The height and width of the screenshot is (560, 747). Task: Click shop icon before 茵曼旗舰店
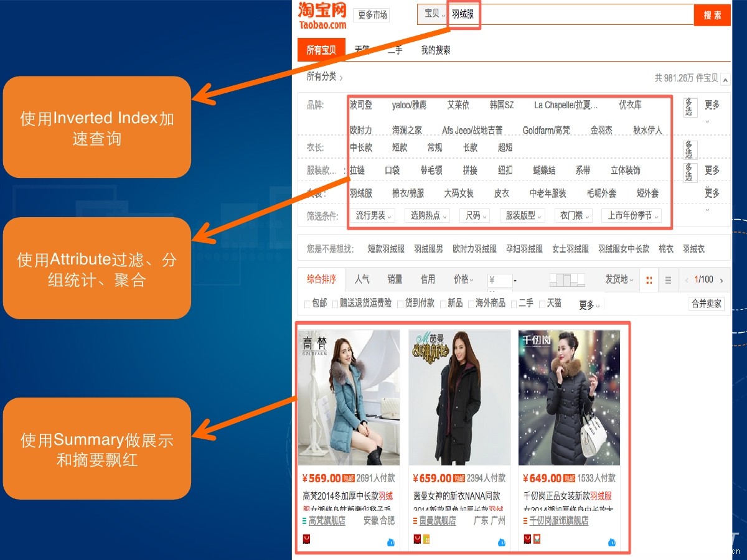pos(415,521)
